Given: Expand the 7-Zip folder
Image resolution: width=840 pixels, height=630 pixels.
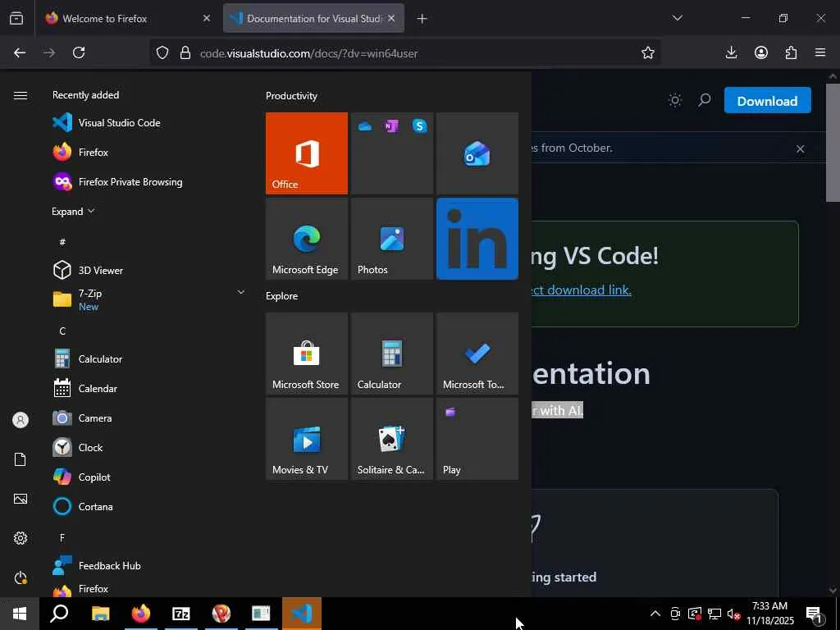Looking at the screenshot, I should point(149,299).
